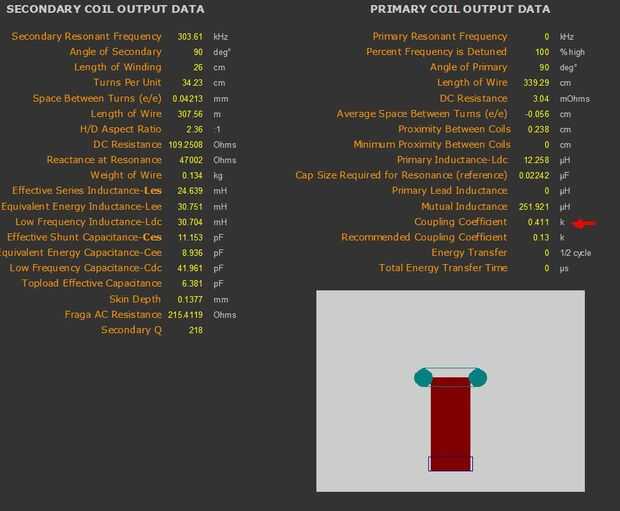Click the red secondary coil in the diagram
This screenshot has width=620, height=511.
point(451,423)
